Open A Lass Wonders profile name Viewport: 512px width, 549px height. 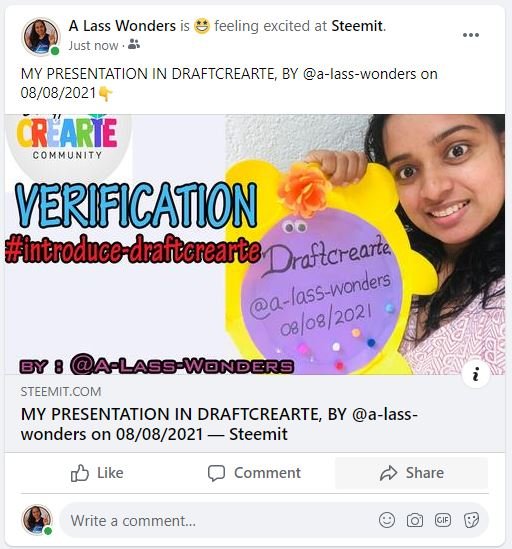(122, 26)
